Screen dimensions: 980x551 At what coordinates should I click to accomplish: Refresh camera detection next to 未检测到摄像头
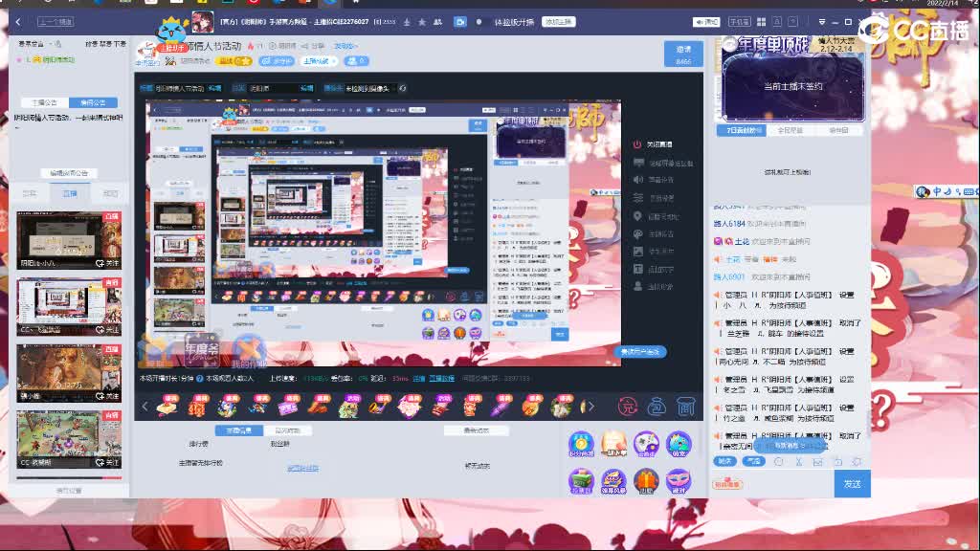coord(403,89)
